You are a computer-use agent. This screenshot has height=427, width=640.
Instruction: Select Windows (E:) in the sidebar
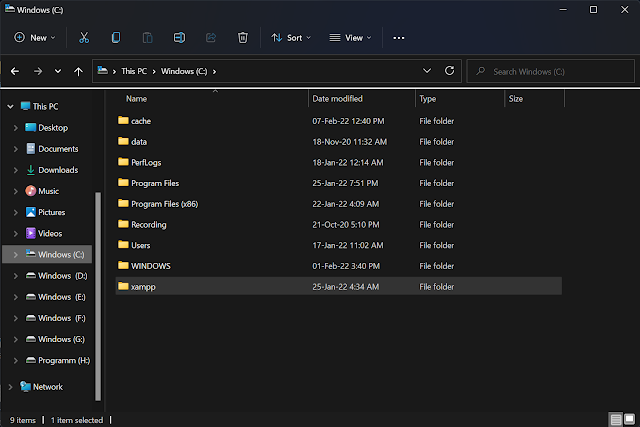(x=62, y=297)
